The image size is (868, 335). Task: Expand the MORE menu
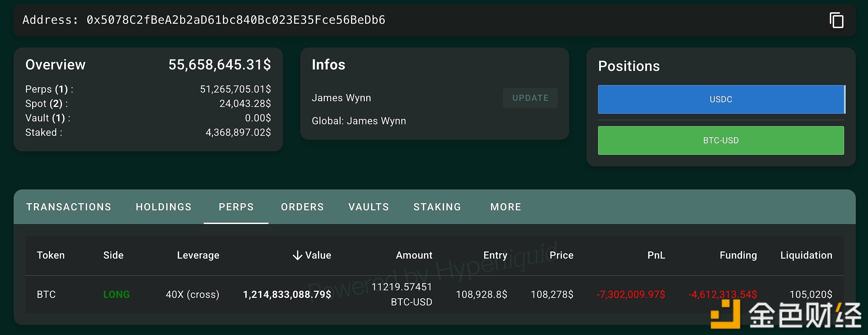[505, 207]
